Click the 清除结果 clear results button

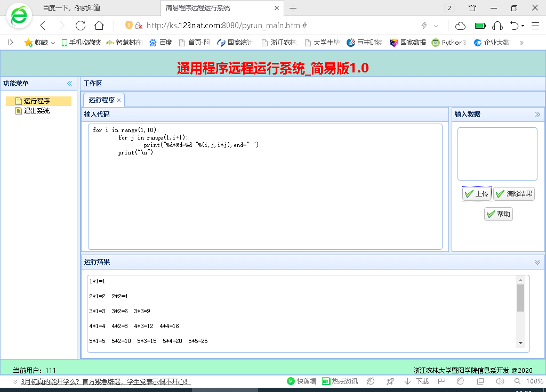(x=514, y=194)
